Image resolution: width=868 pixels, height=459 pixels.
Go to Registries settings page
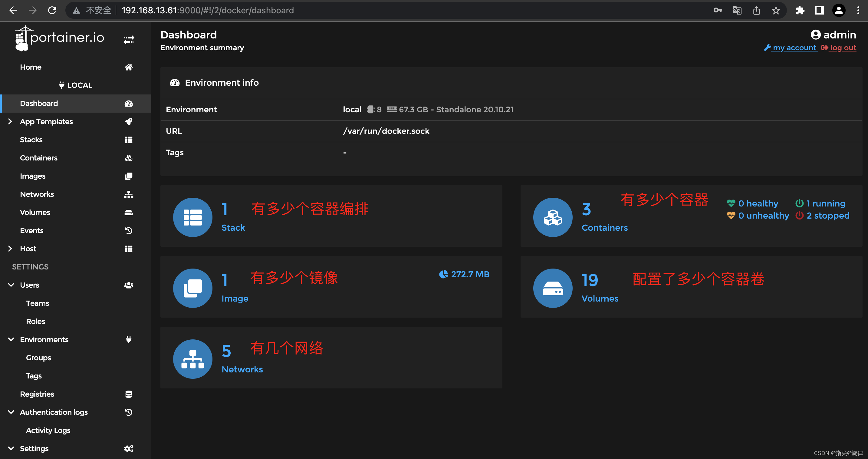tap(37, 394)
